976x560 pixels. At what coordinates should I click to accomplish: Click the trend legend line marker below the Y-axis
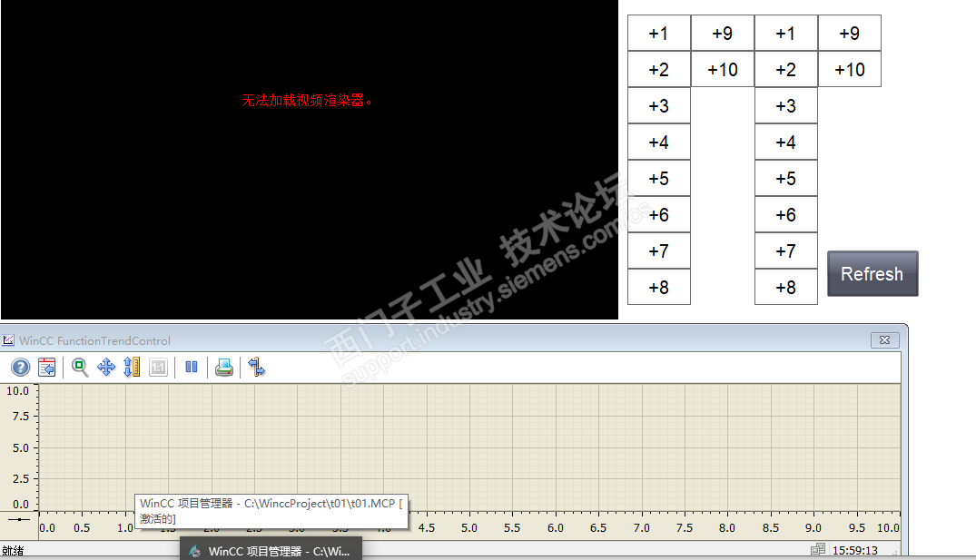pyautogui.click(x=19, y=519)
